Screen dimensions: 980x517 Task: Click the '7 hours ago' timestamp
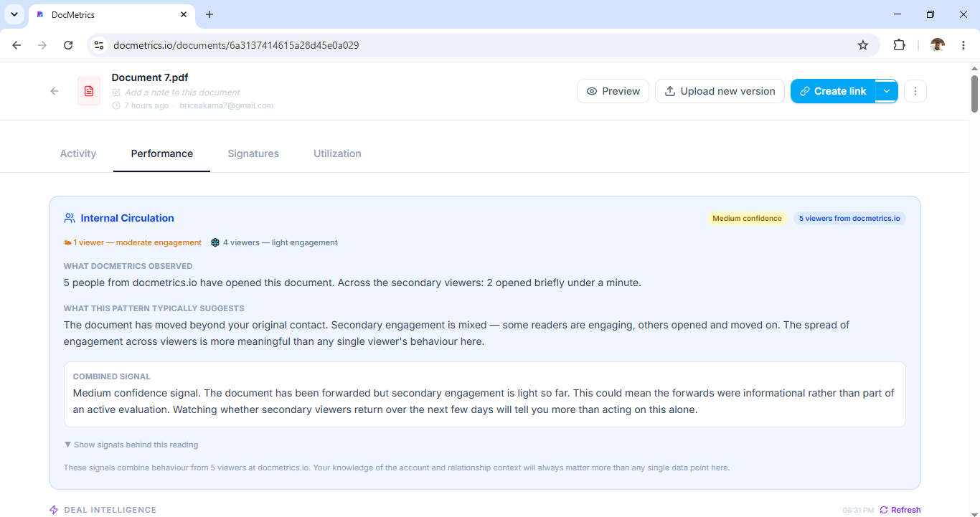coord(146,105)
